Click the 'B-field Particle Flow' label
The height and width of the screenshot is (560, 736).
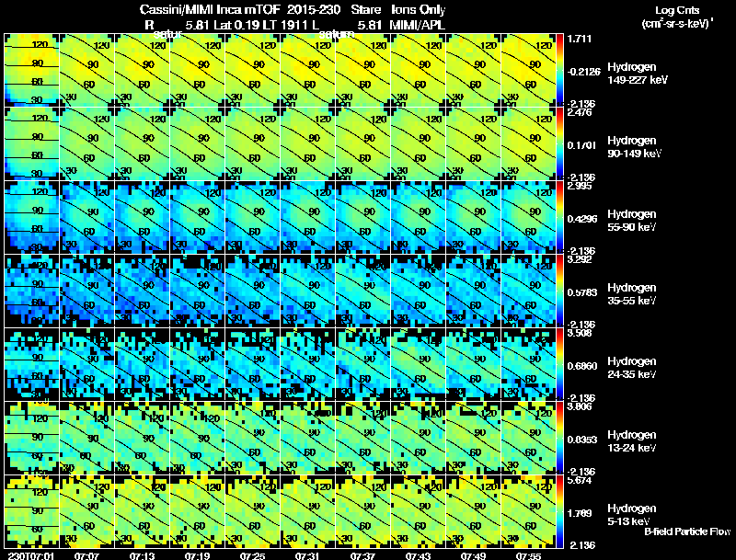click(x=687, y=531)
